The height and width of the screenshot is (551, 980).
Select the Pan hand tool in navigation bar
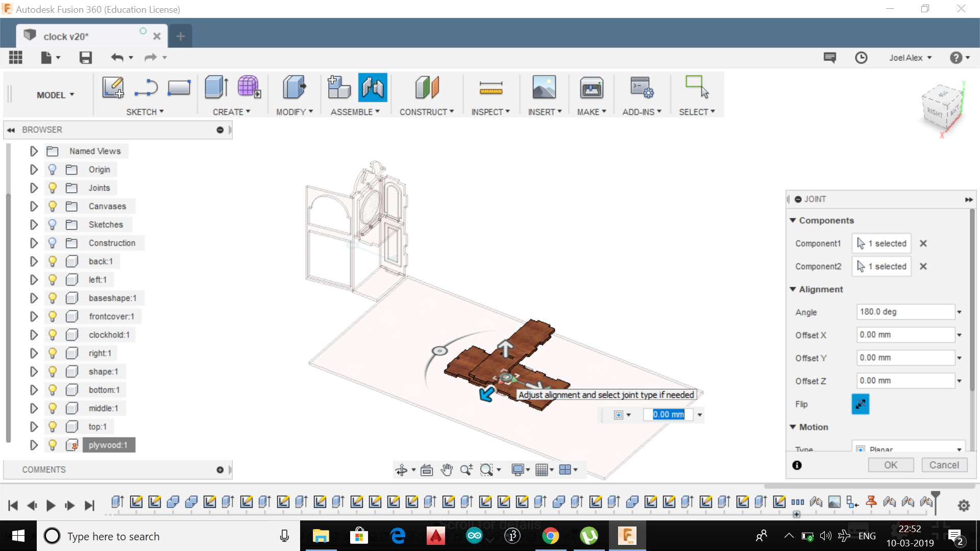tap(447, 470)
